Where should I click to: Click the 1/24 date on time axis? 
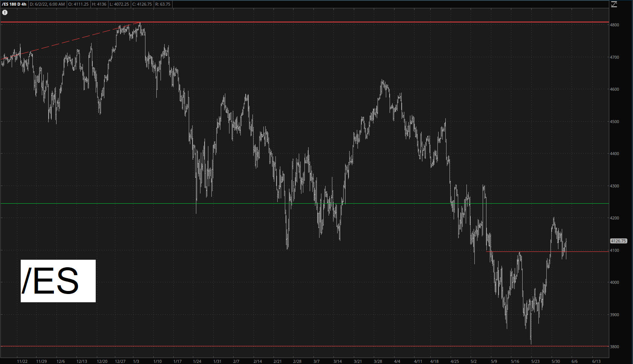tap(197, 361)
